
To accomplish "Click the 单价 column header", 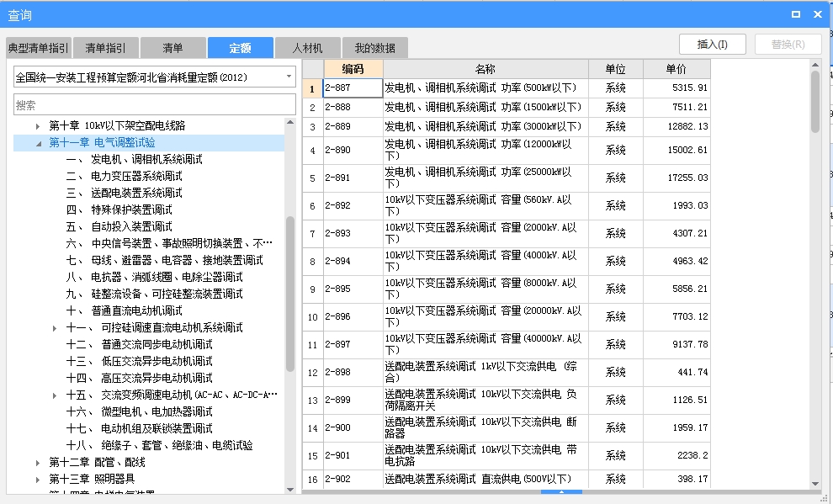I will click(x=676, y=69).
